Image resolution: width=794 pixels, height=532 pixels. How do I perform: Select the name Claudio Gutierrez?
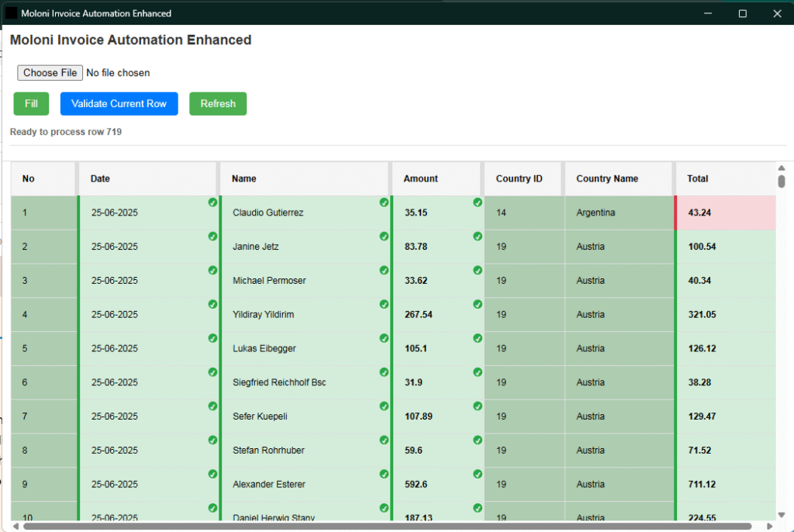coord(268,212)
